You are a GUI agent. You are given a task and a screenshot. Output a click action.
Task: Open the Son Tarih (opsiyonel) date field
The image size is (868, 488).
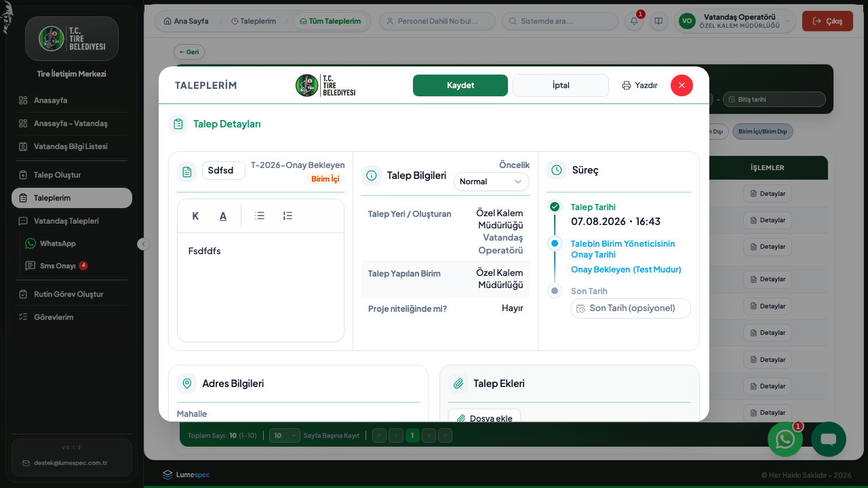(x=631, y=308)
